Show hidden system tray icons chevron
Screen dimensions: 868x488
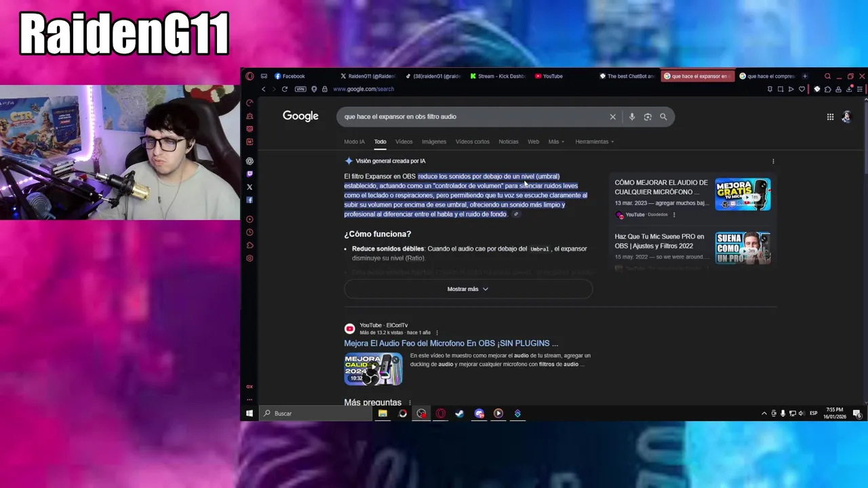tap(764, 413)
